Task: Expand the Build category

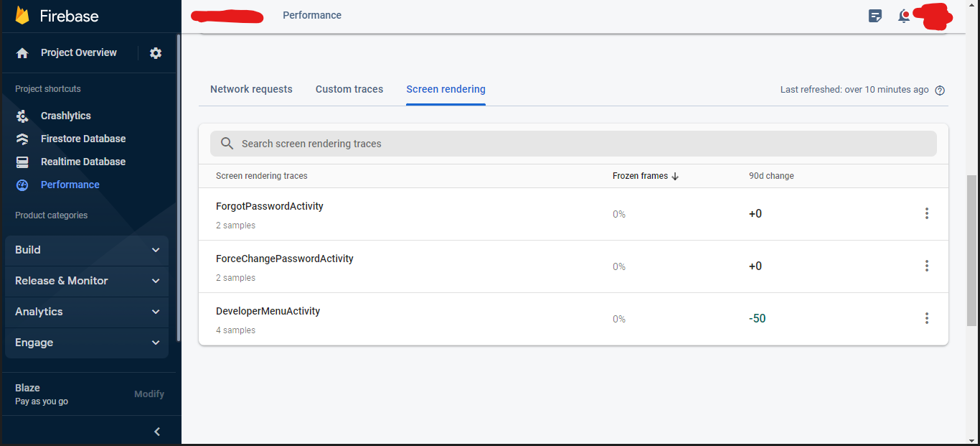Action: pos(87,250)
